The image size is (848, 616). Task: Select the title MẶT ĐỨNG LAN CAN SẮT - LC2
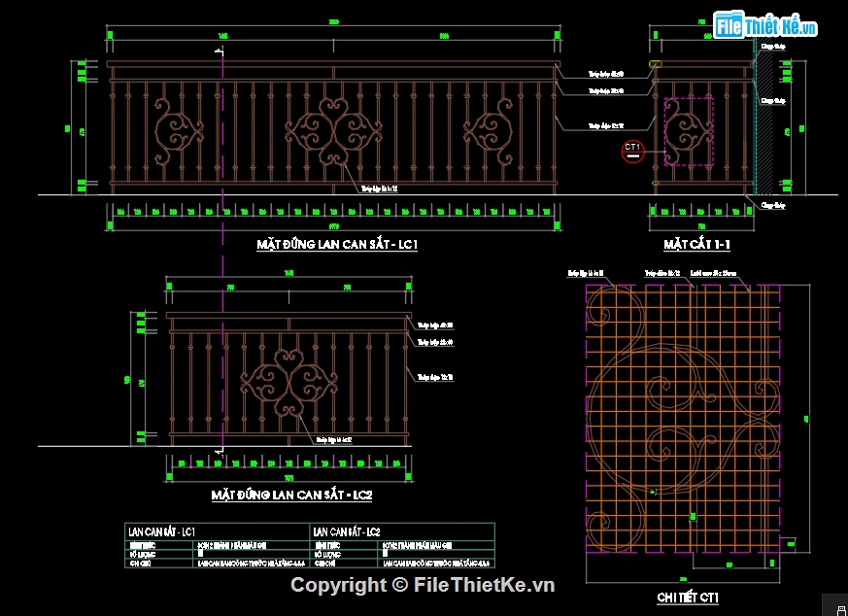click(x=292, y=496)
